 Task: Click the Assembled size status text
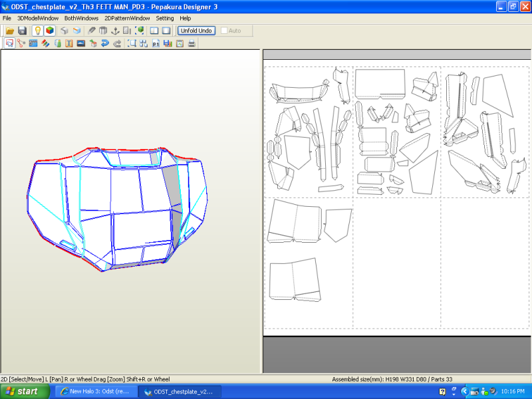pyautogui.click(x=392, y=379)
